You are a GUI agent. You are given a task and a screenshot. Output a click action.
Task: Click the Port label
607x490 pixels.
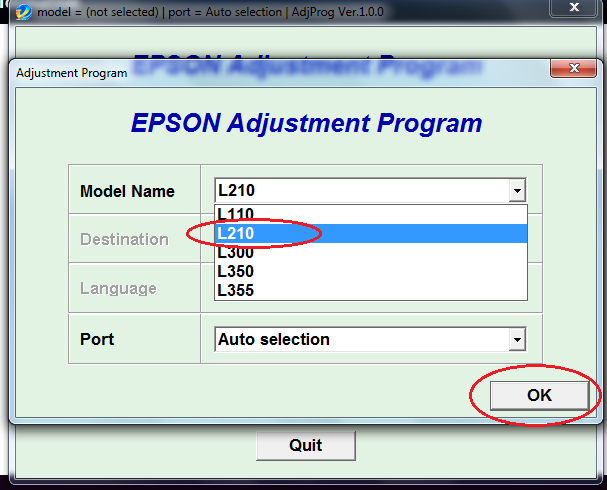pyautogui.click(x=97, y=339)
